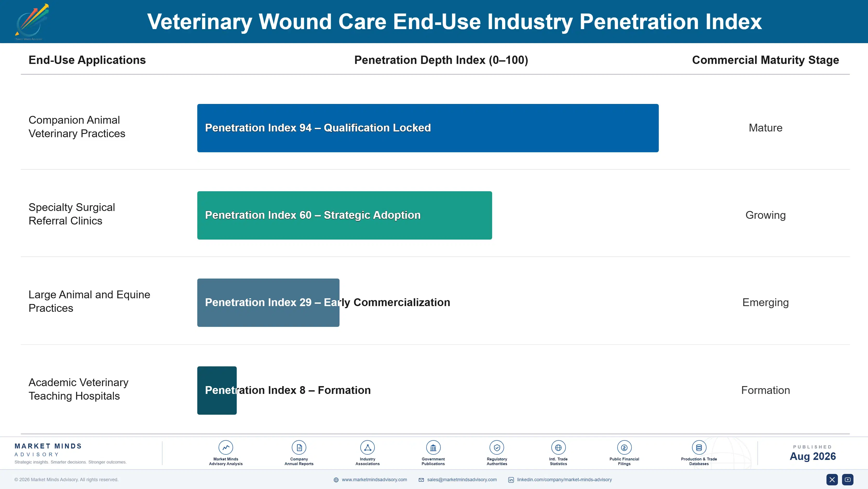Click the Intl. Trade Statistics globe icon

[558, 447]
